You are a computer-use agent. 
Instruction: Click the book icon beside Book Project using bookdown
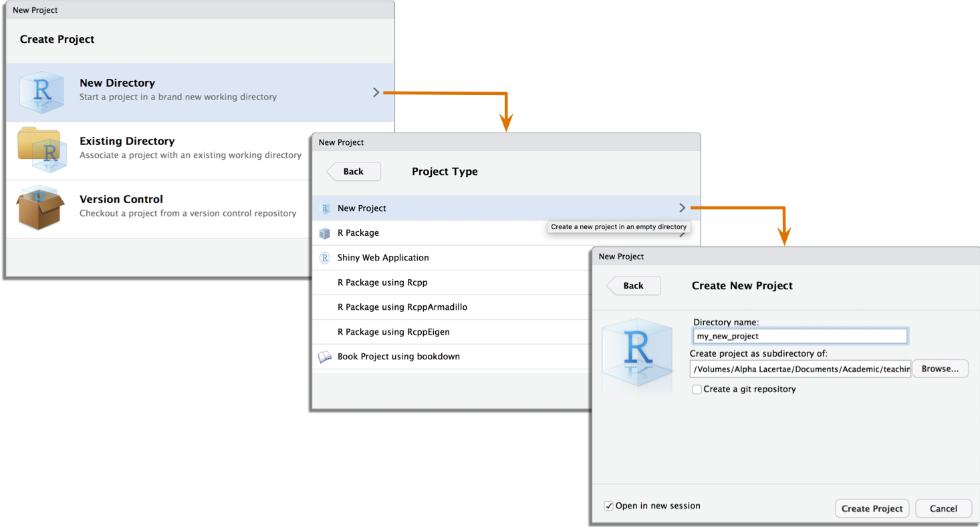[325, 357]
